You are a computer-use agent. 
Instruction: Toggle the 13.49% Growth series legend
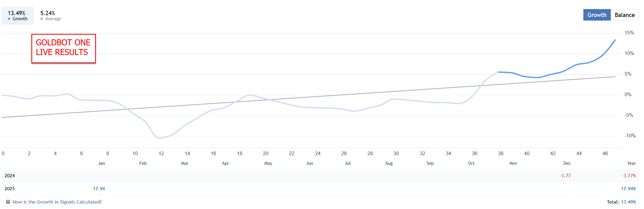click(x=17, y=15)
